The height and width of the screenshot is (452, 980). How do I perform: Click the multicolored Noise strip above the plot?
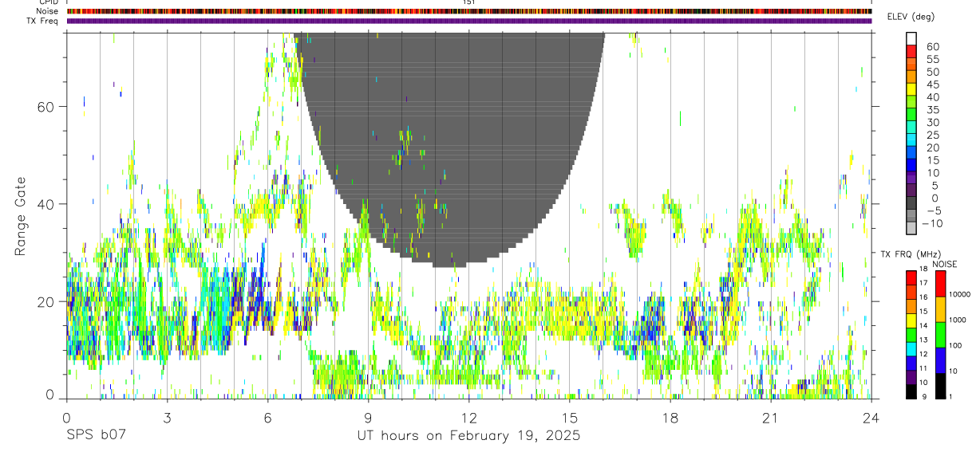[468, 11]
